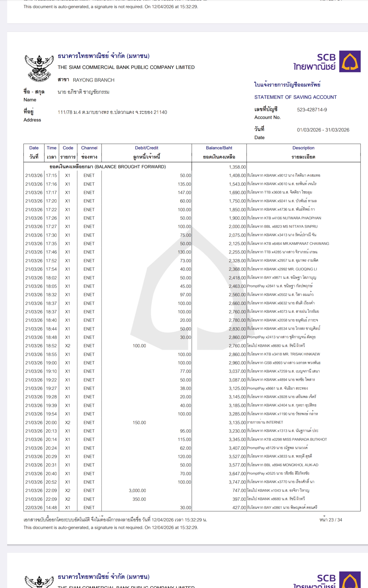368x588 pixels.
Task: Click the Description column header
Action: (x=303, y=152)
